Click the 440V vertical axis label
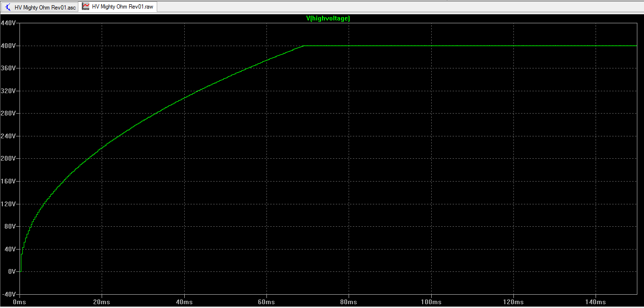The image size is (644, 308). (9, 23)
